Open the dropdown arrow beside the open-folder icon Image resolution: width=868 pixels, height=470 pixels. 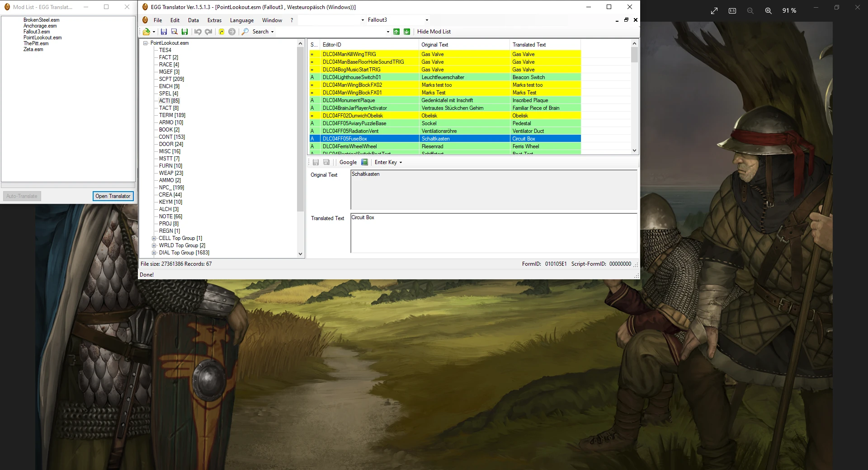pyautogui.click(x=154, y=32)
